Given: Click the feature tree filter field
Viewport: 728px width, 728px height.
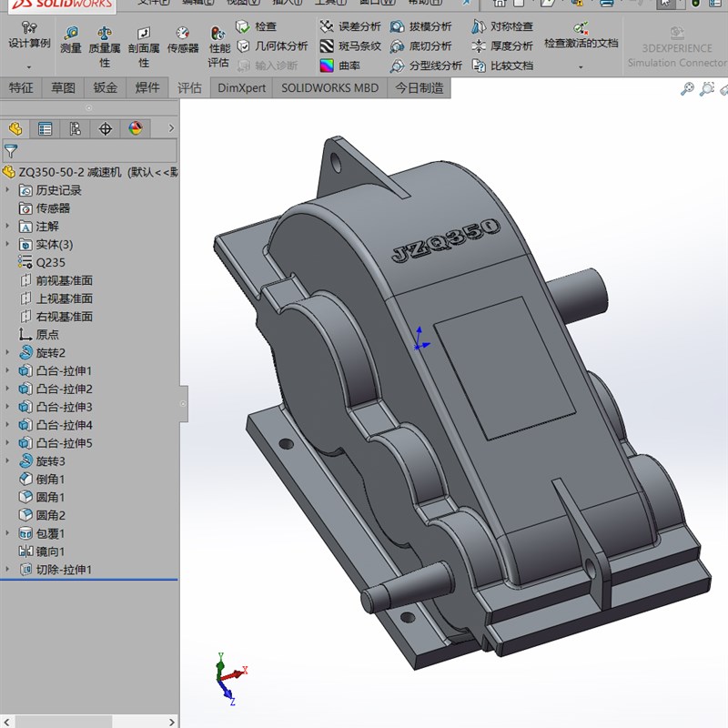Looking at the screenshot, I should pyautogui.click(x=91, y=151).
